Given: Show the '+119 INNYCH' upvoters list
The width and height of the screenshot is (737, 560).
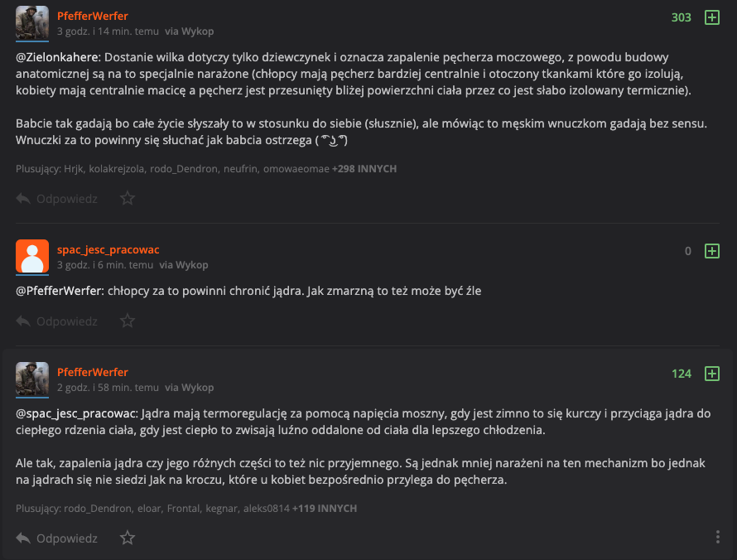Looking at the screenshot, I should point(325,509).
